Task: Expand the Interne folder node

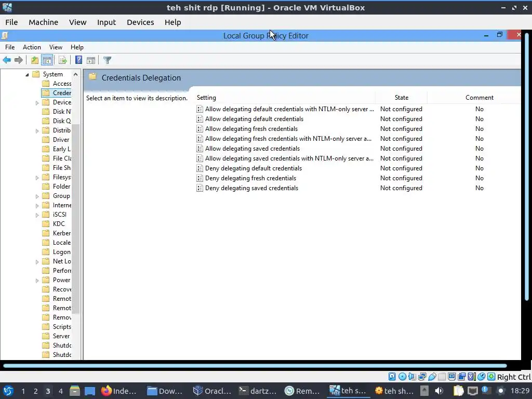Action: point(37,206)
